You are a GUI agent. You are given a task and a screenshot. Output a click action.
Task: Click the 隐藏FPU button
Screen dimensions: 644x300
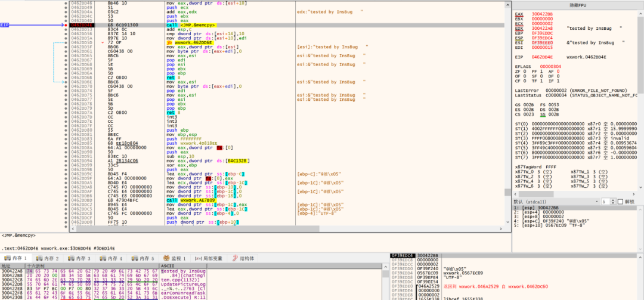pyautogui.click(x=577, y=5)
